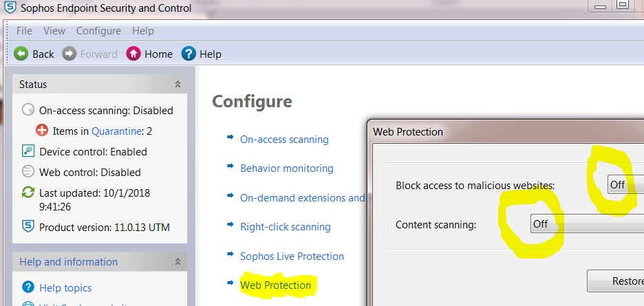Click the red plus Quarantine items icon
This screenshot has width=644, height=306.
point(42,131)
